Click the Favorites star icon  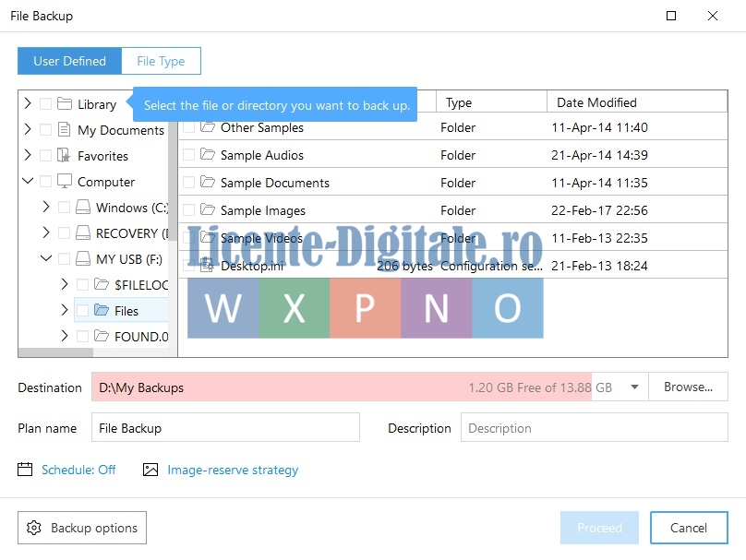click(64, 155)
